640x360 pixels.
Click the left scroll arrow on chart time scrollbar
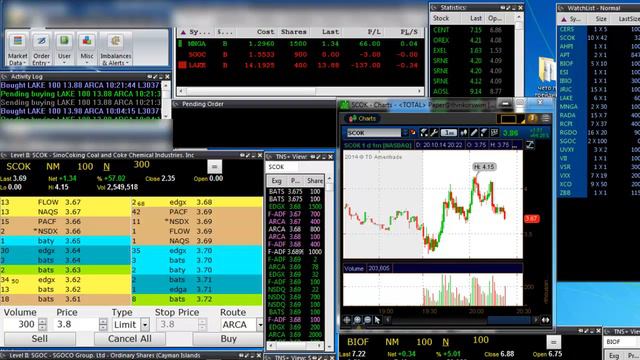(x=388, y=320)
